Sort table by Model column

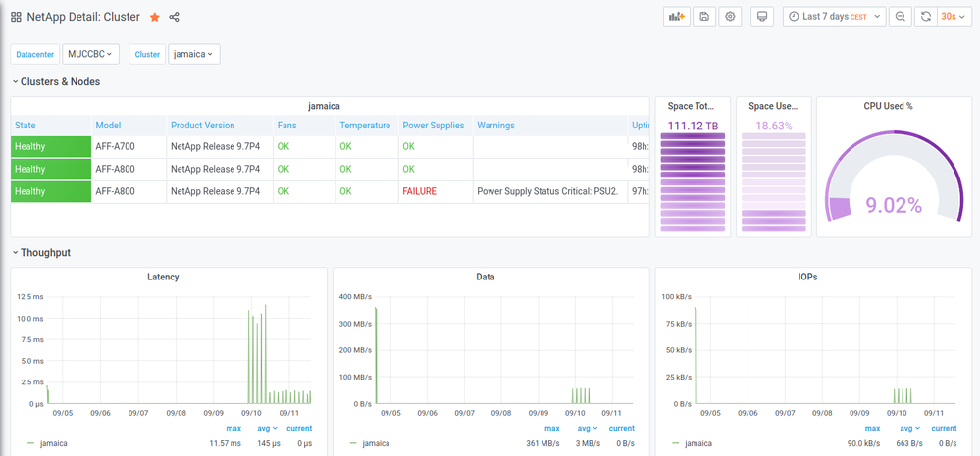coord(108,126)
